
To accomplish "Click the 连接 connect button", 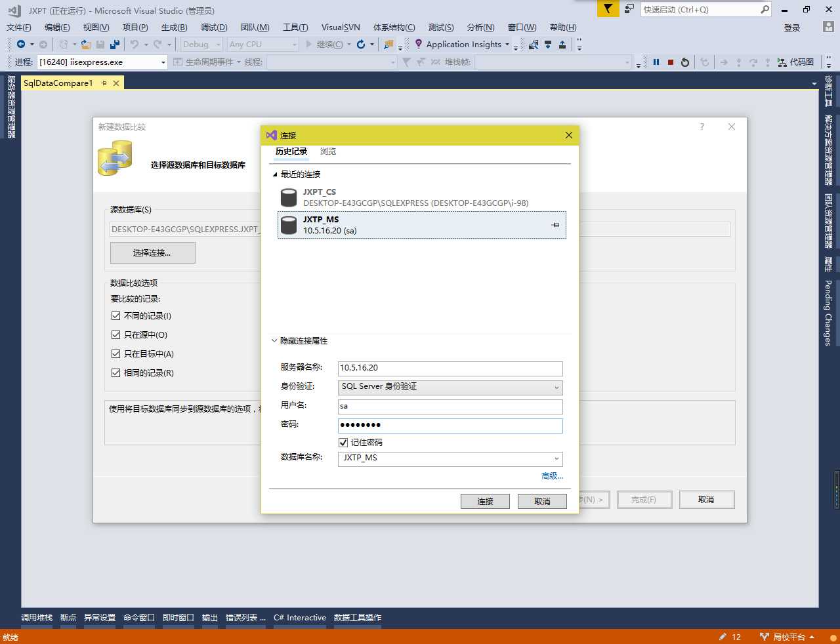I will (485, 502).
